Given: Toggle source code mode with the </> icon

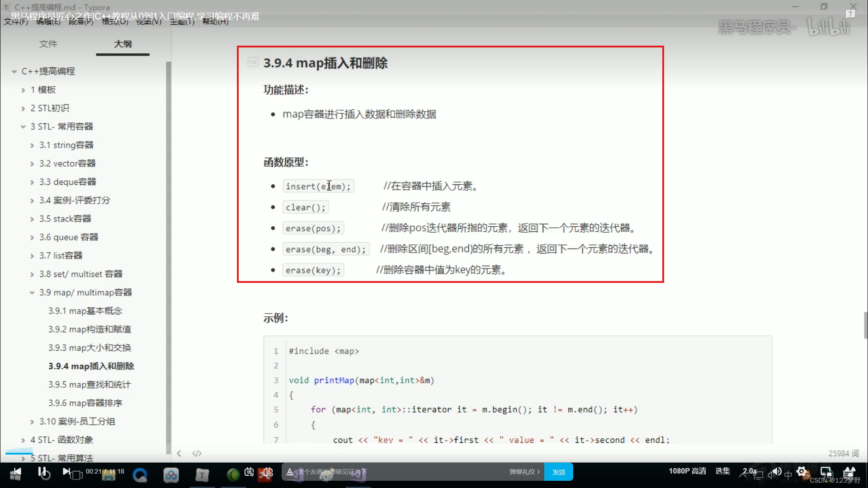Looking at the screenshot, I should coord(197,453).
